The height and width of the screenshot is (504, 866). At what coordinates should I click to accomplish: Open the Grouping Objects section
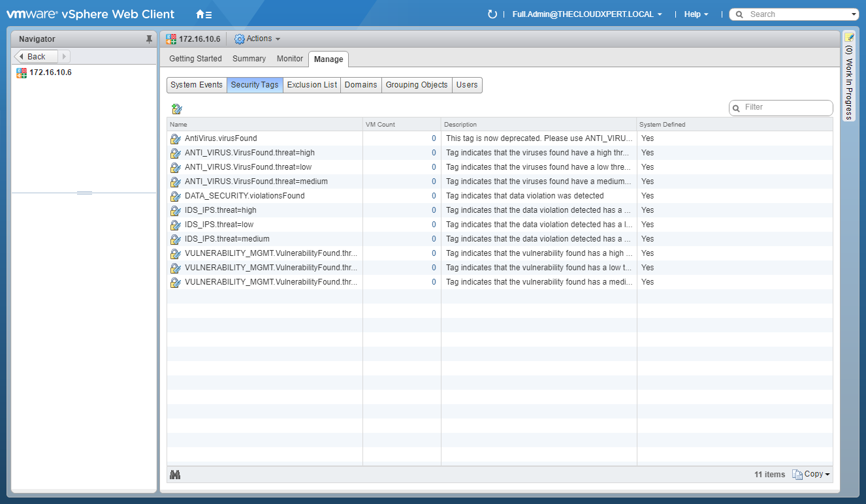(x=417, y=85)
